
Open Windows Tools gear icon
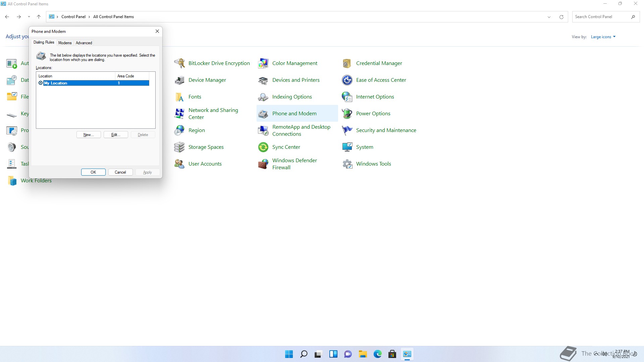coord(347,164)
